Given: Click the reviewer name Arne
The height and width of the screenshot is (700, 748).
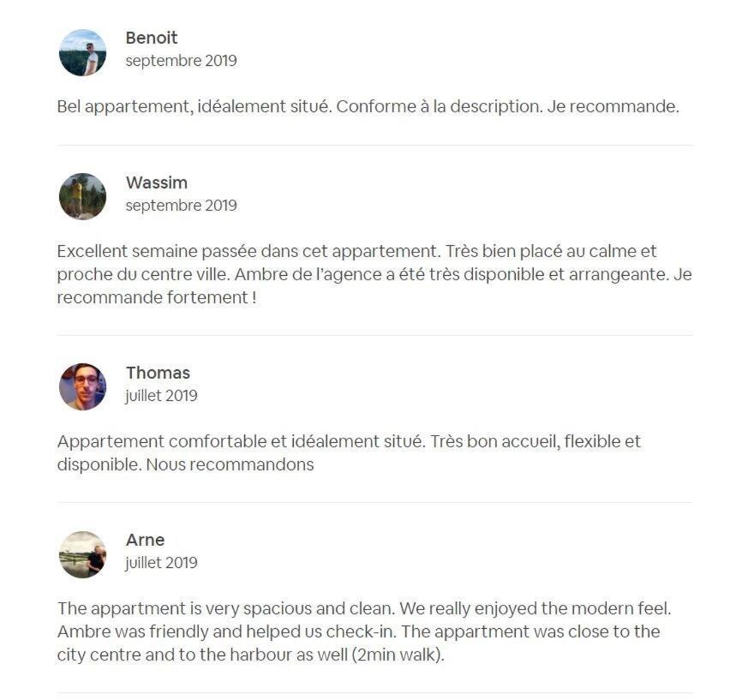Looking at the screenshot, I should tap(145, 540).
